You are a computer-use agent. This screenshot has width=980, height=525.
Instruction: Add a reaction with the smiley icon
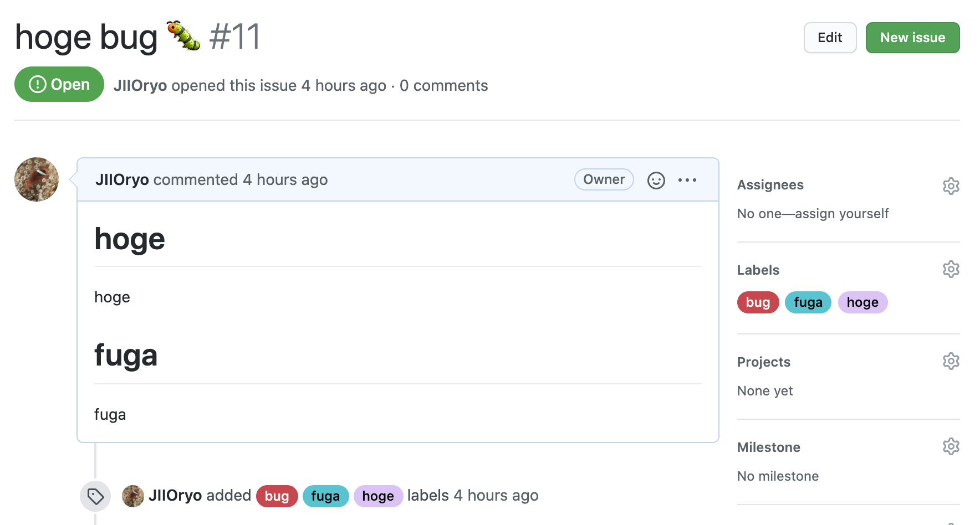pos(656,180)
